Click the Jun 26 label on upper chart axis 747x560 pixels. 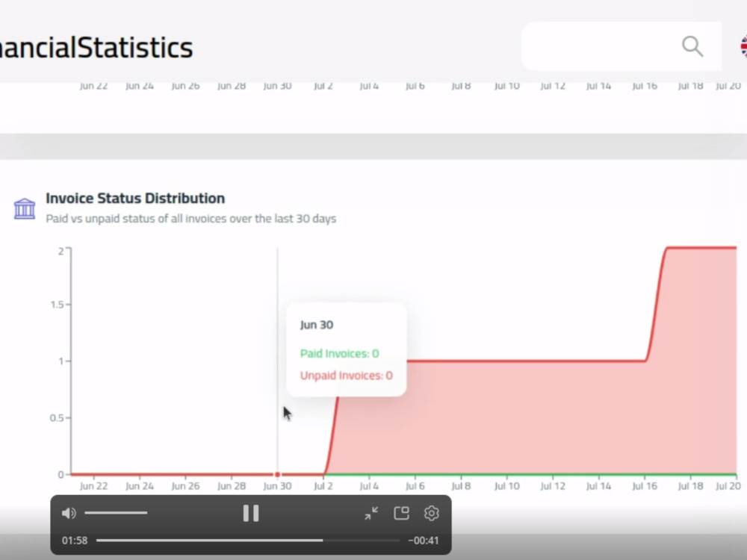[185, 86]
